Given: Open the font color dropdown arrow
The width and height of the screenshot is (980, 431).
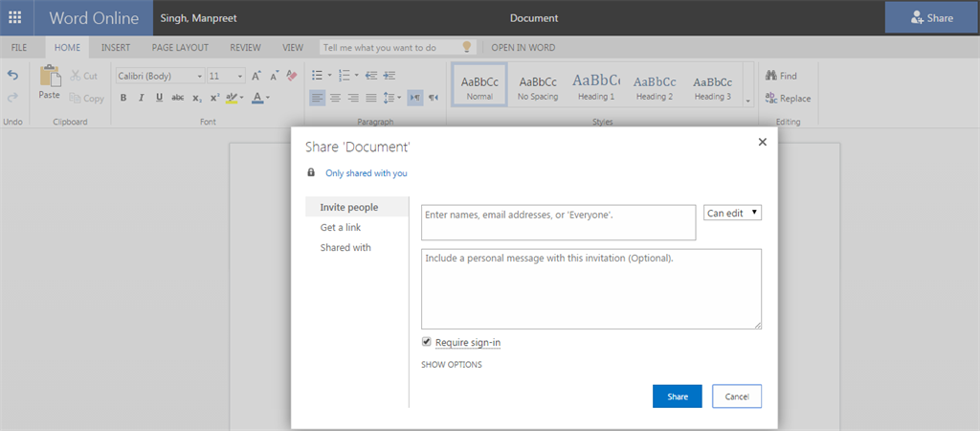Looking at the screenshot, I should (x=268, y=99).
